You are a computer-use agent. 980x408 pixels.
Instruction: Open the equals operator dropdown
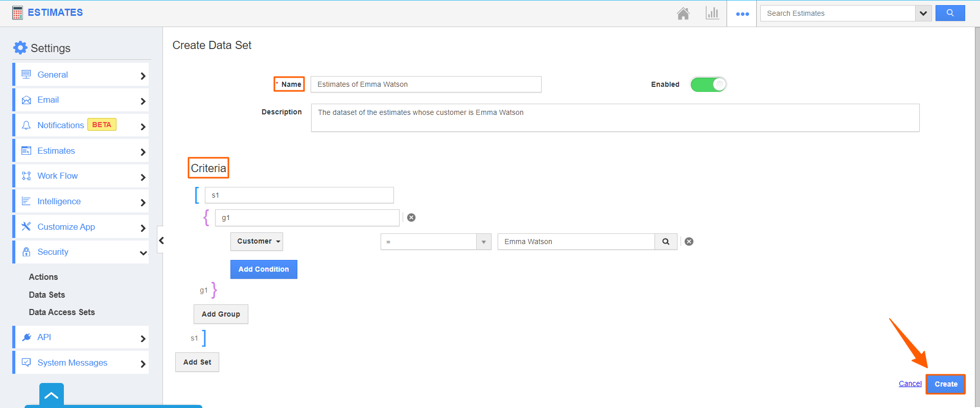[435, 242]
